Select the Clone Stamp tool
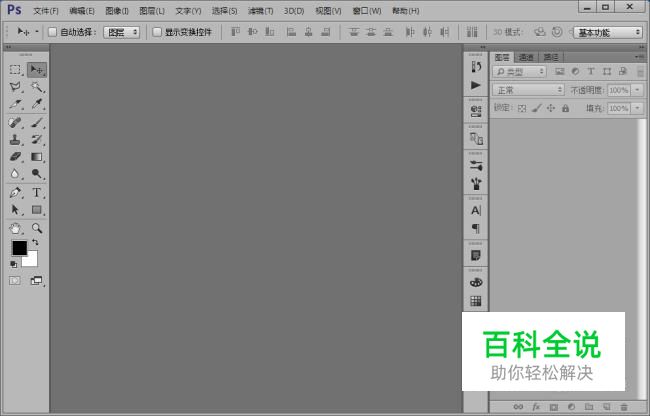The height and width of the screenshot is (416, 650). click(x=15, y=140)
